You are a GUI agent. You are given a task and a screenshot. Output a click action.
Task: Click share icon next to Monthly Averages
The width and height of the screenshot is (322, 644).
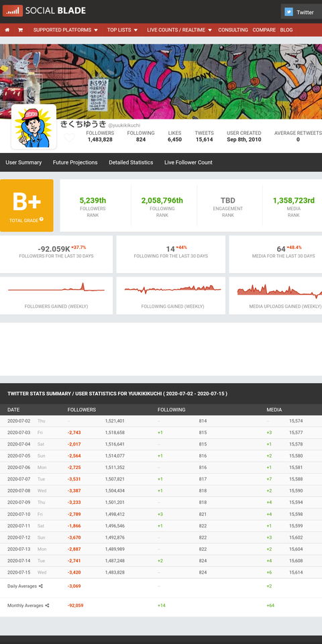tap(47, 605)
